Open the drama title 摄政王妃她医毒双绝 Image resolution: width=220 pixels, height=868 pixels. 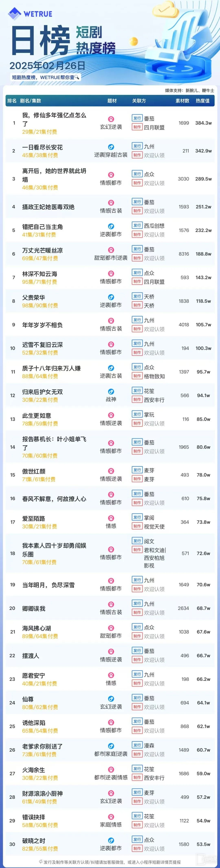coord(48,207)
